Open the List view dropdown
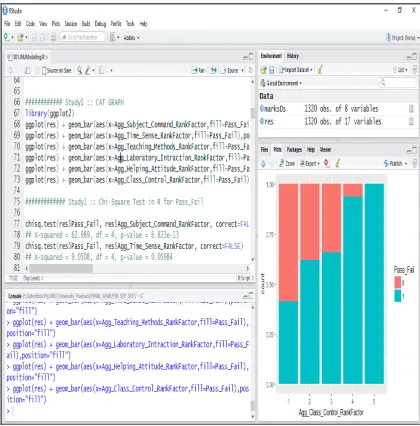This screenshot has height=426, width=420. click(400, 70)
